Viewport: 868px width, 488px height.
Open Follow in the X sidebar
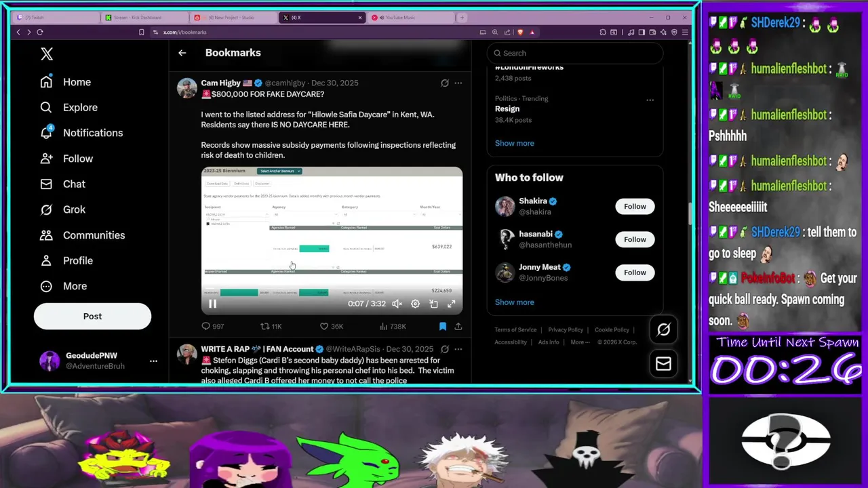click(x=66, y=159)
